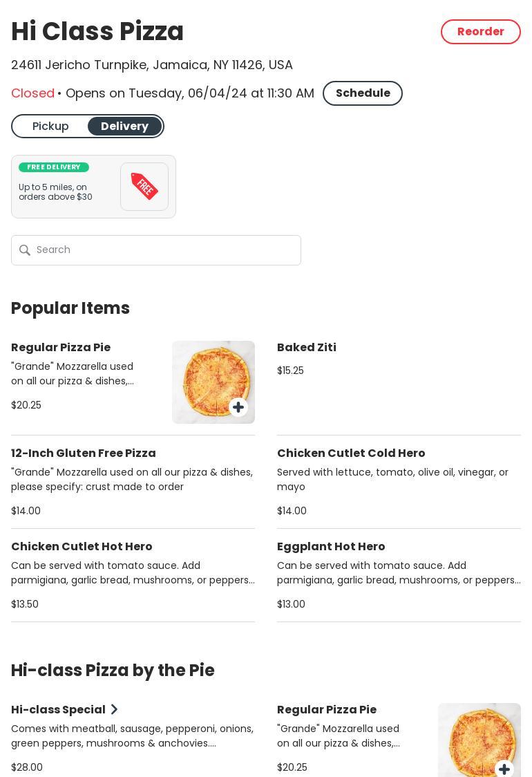The height and width of the screenshot is (777, 532).
Task: Click the plus icon on bottom Regular Pizza Pie
Action: click(504, 769)
